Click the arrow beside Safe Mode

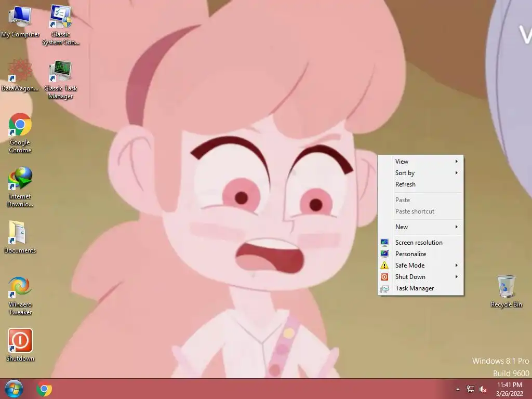pos(457,265)
